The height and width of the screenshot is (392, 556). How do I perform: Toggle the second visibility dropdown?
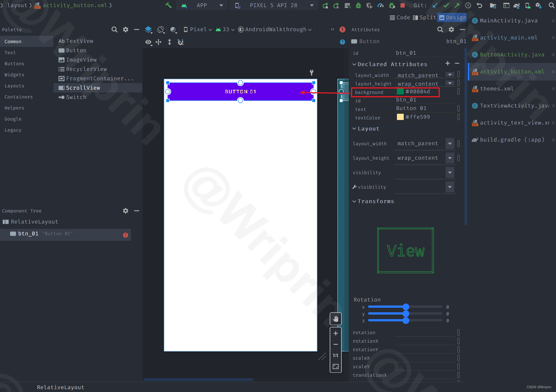[x=451, y=187]
